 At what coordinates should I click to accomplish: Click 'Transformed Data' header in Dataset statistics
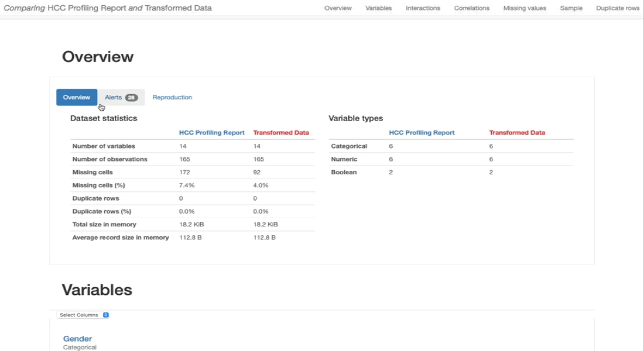[281, 133]
